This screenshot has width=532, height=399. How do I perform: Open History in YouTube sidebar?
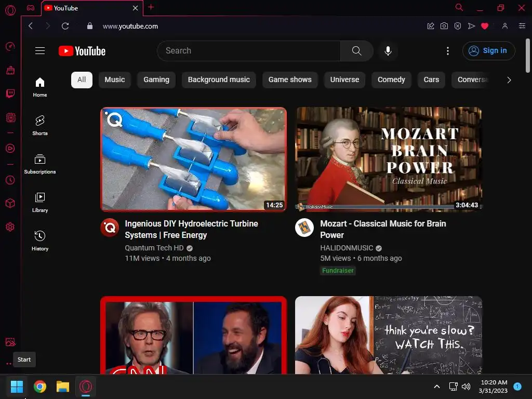click(x=40, y=241)
